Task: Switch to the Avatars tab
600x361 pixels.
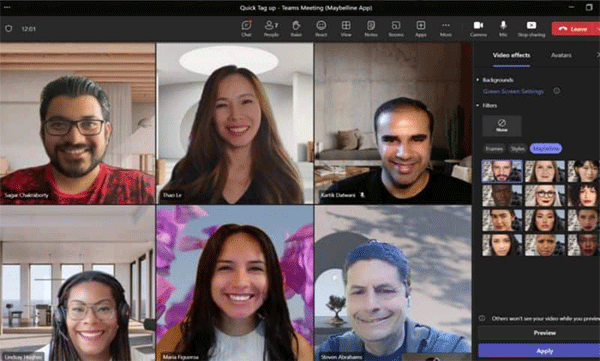Action: pyautogui.click(x=561, y=55)
